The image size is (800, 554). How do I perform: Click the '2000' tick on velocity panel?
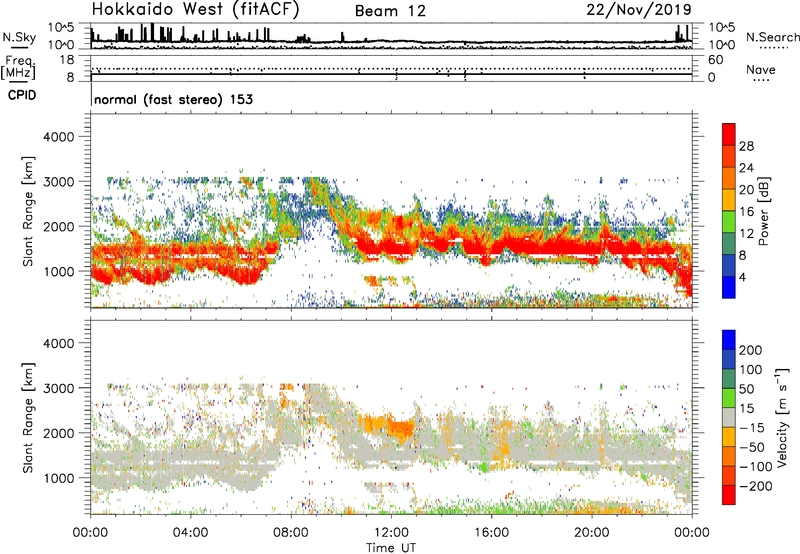click(58, 433)
